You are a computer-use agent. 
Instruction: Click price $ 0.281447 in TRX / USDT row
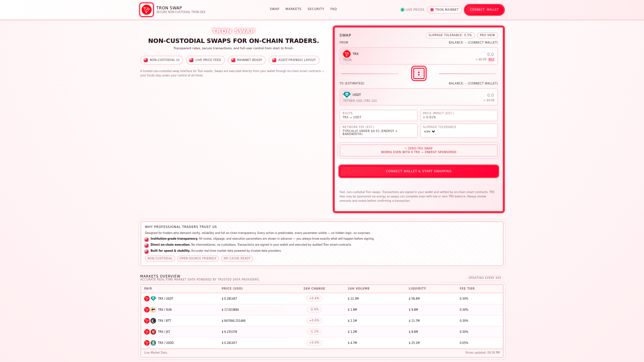click(229, 299)
